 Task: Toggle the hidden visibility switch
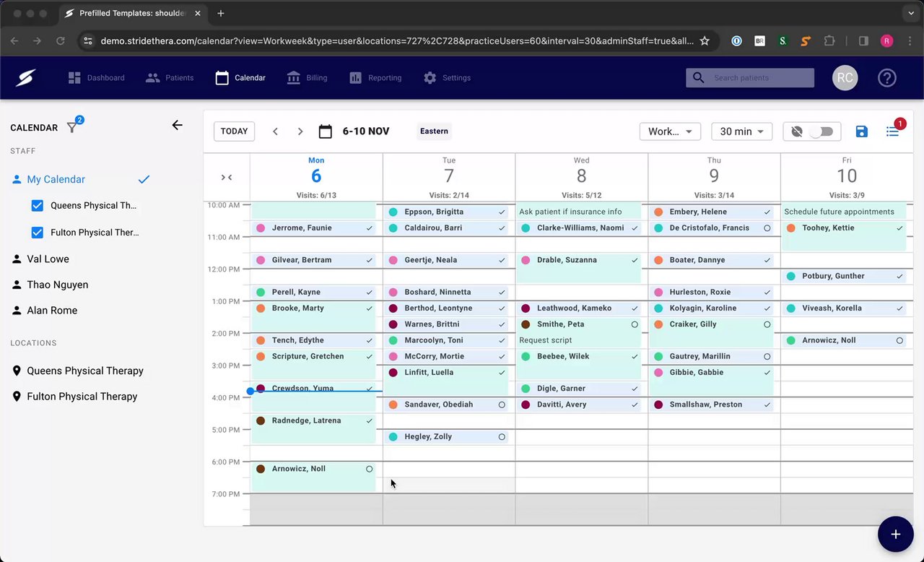click(821, 131)
